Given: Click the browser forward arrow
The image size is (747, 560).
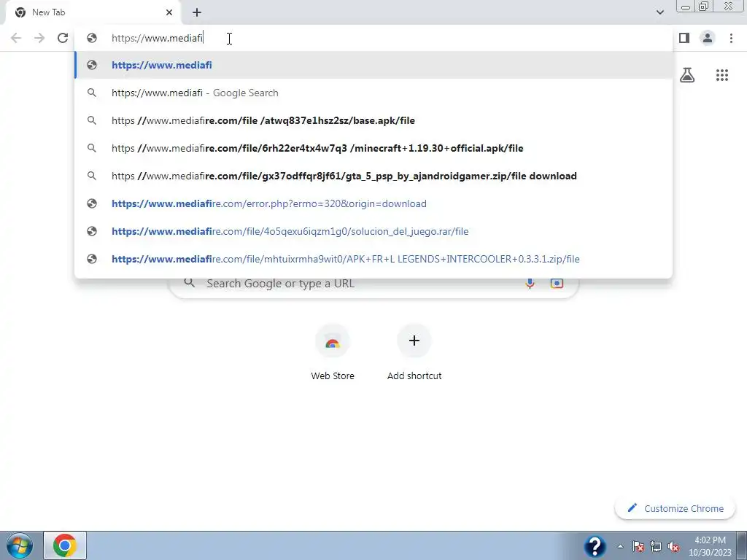Looking at the screenshot, I should point(39,38).
